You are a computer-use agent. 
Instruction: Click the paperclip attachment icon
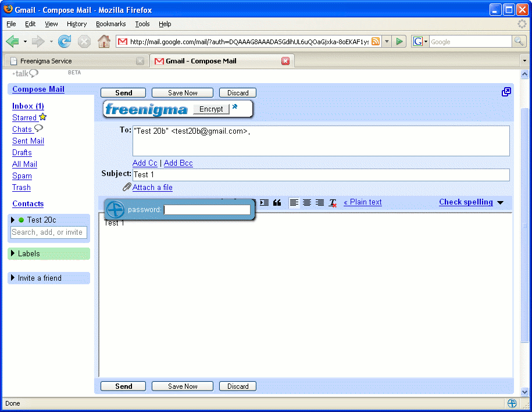(127, 187)
